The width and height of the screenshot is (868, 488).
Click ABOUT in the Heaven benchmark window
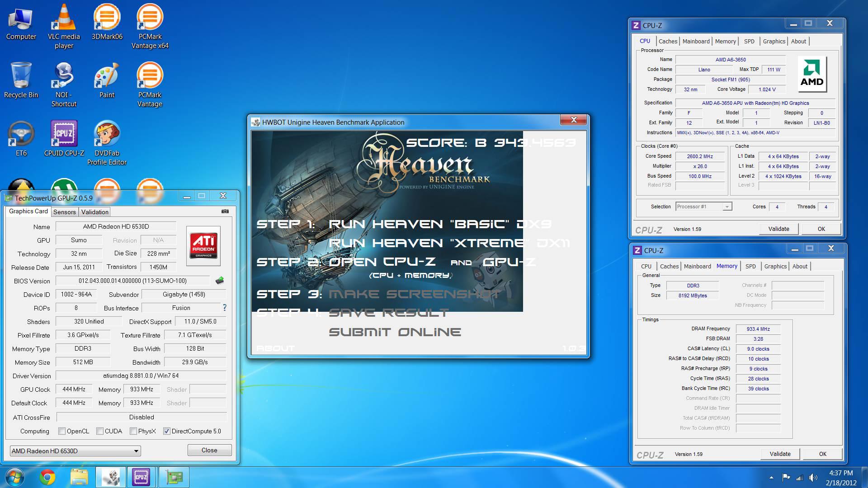(x=275, y=348)
